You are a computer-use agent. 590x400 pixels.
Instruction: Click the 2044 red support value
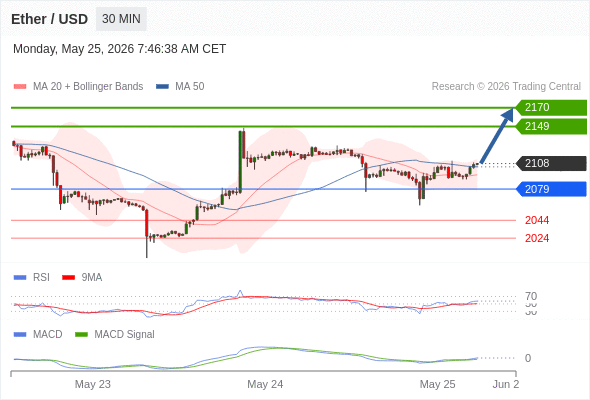(x=537, y=220)
